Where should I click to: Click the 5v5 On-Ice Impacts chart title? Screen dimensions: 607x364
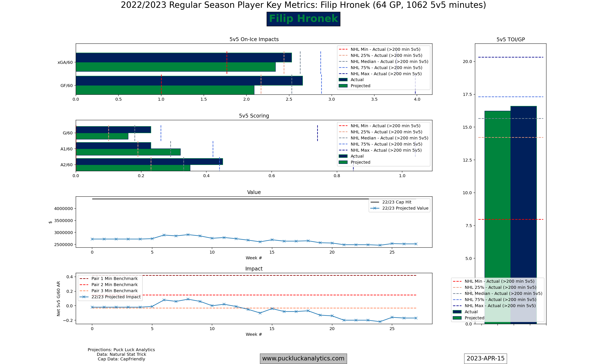click(254, 39)
